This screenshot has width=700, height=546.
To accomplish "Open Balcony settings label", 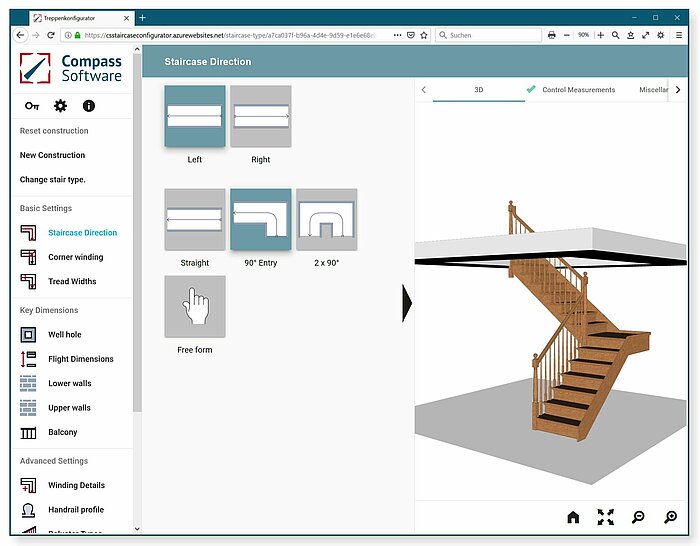I will click(x=62, y=432).
